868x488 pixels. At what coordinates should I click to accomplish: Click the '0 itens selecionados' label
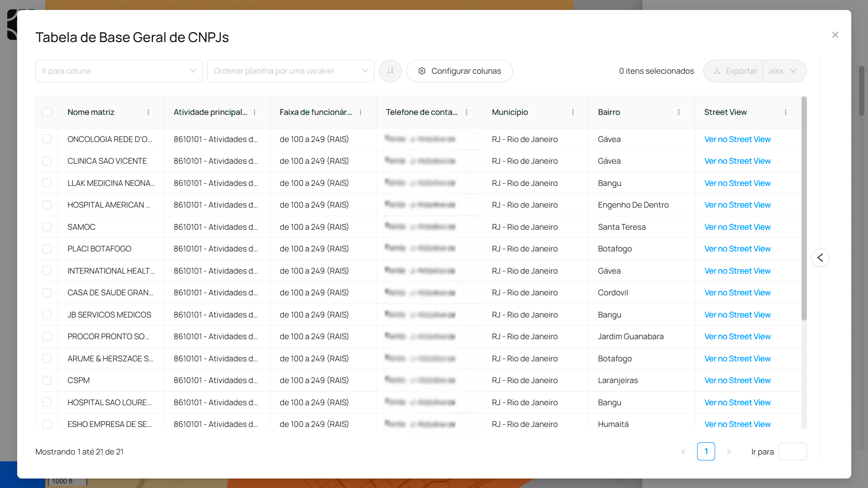[656, 71]
